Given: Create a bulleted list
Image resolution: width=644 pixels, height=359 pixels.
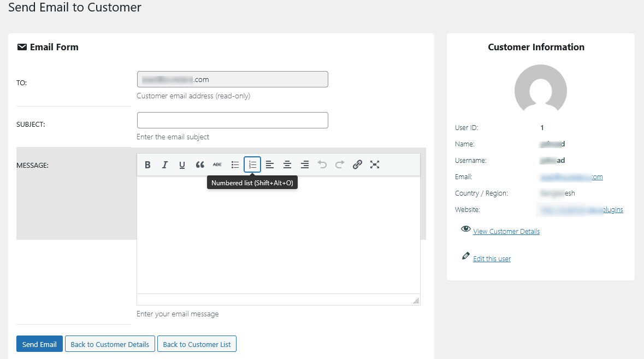Looking at the screenshot, I should (234, 164).
